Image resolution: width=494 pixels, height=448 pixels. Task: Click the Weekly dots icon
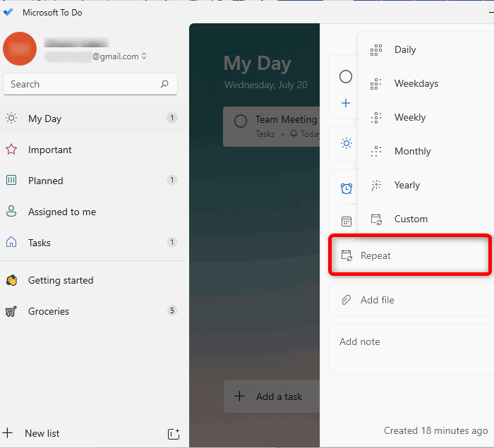click(x=376, y=118)
